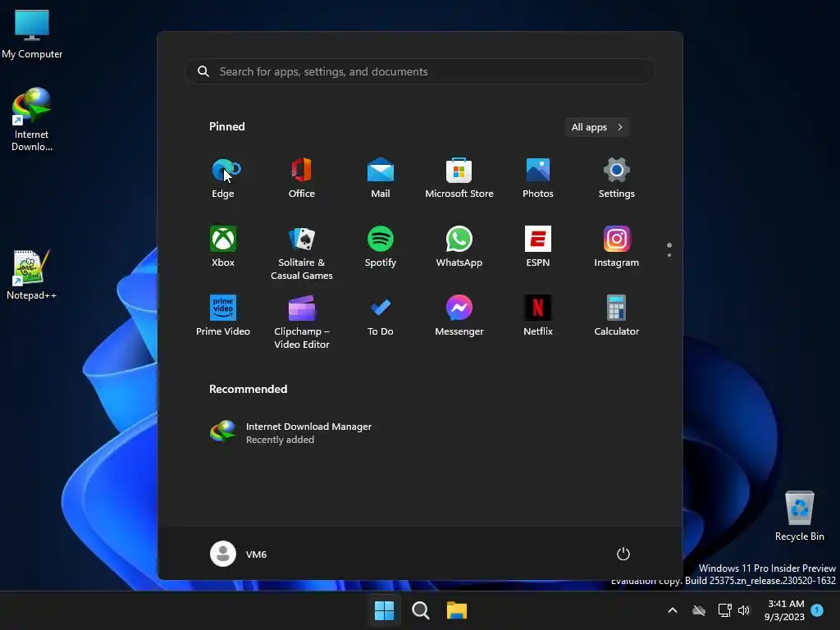Open the Mail app
The height and width of the screenshot is (630, 840).
tap(381, 178)
